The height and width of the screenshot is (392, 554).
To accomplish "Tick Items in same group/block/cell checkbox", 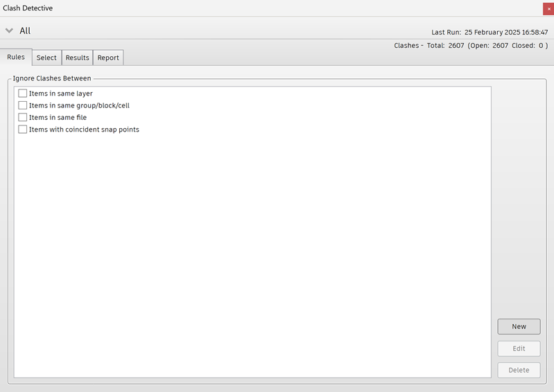I will (x=23, y=105).
